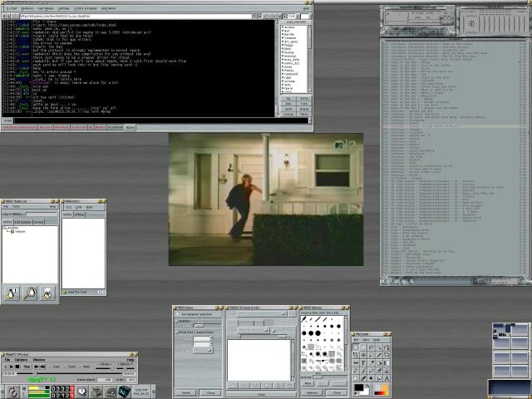Select the Bucket Fill tool

(x=379, y=362)
